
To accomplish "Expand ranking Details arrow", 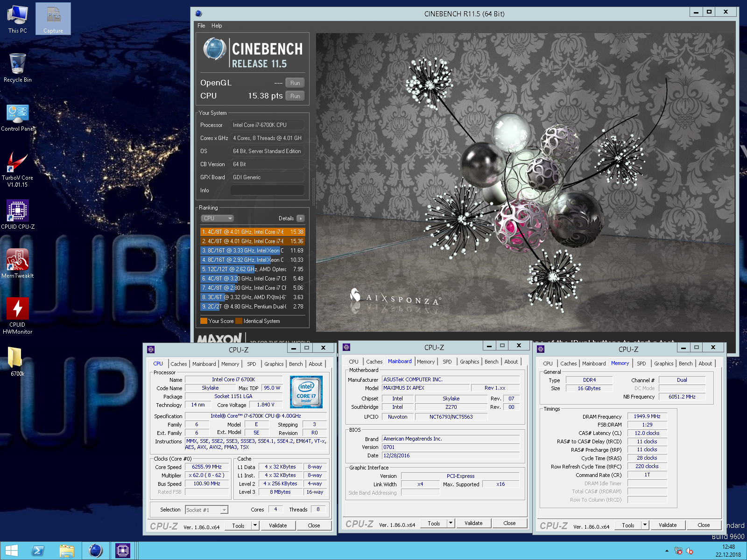I will tap(301, 218).
